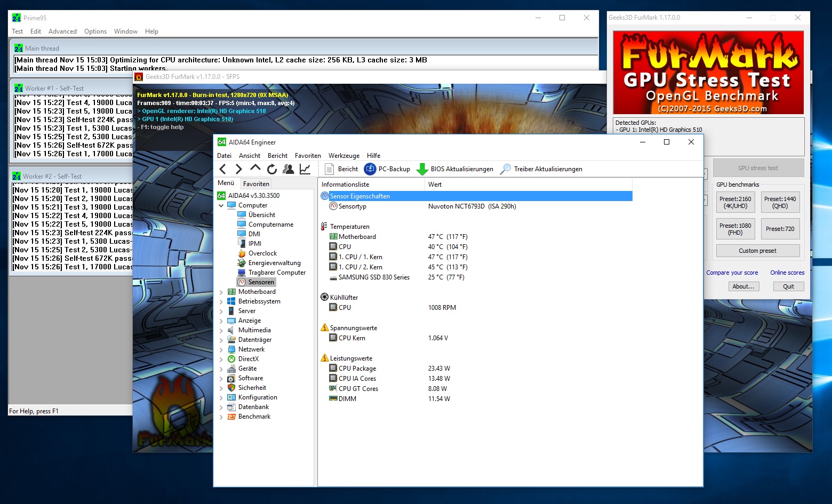Select Computername in the AIDA64 tree
832x504 pixels.
click(x=271, y=225)
